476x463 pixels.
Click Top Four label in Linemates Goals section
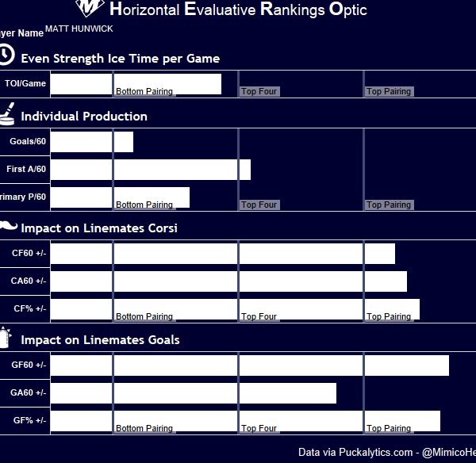pos(259,429)
